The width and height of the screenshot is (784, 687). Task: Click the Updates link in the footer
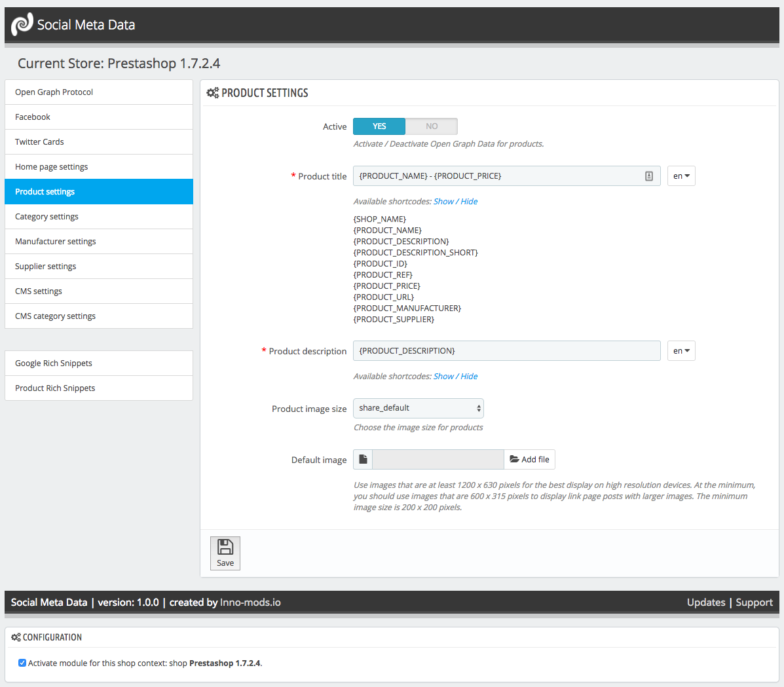(x=706, y=603)
